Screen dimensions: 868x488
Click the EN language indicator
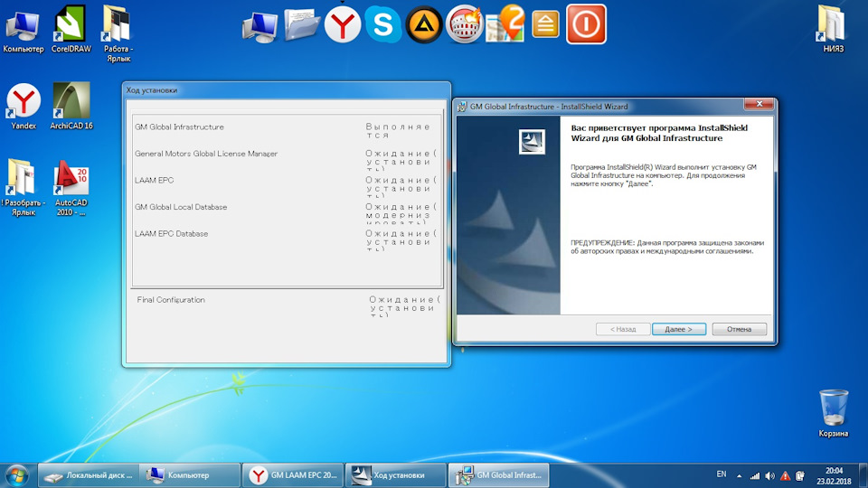tap(722, 474)
